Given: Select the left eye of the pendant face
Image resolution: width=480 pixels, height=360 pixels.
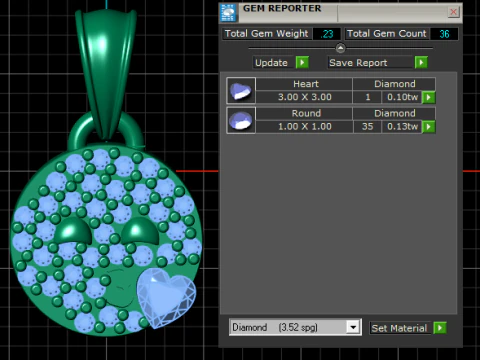Looking at the screenshot, I should coord(73,231).
